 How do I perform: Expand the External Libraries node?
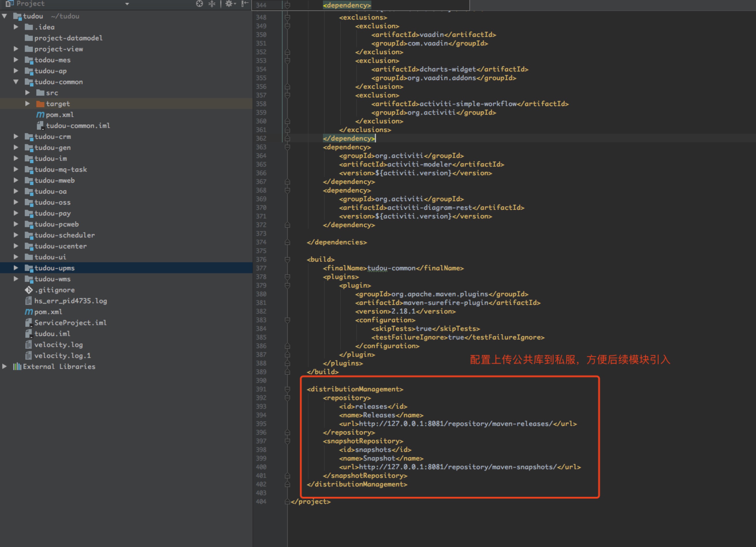[4, 366]
